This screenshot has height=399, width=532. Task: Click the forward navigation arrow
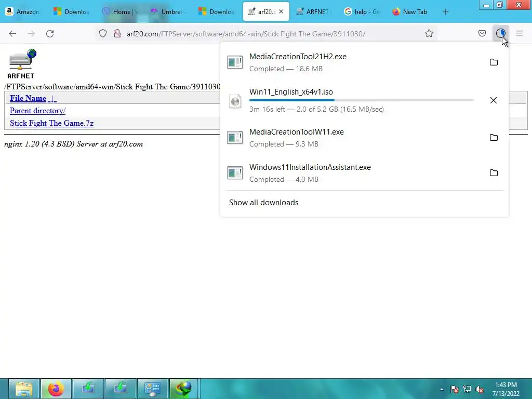pyautogui.click(x=31, y=34)
